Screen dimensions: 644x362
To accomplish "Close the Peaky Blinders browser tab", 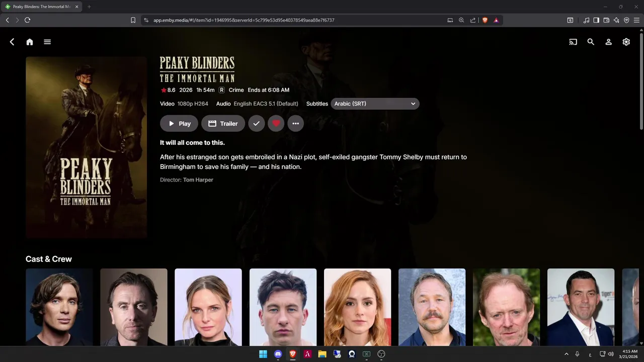I will pos(76,7).
